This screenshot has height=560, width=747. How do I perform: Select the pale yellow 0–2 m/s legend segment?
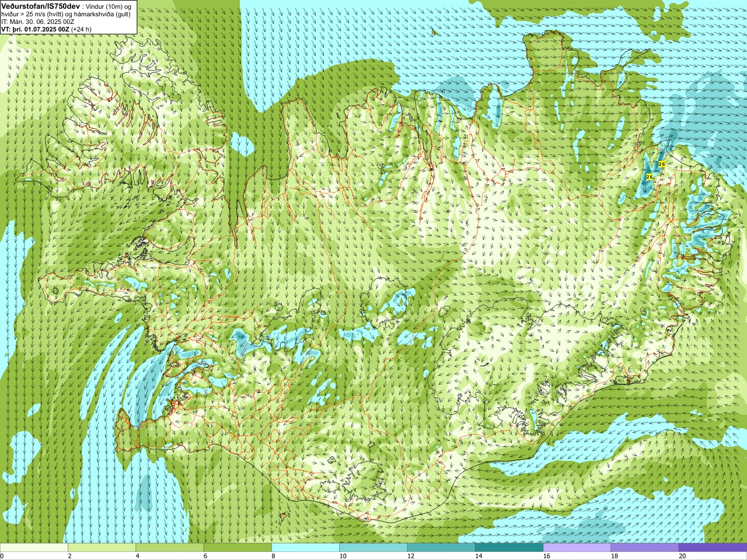tap(34, 548)
